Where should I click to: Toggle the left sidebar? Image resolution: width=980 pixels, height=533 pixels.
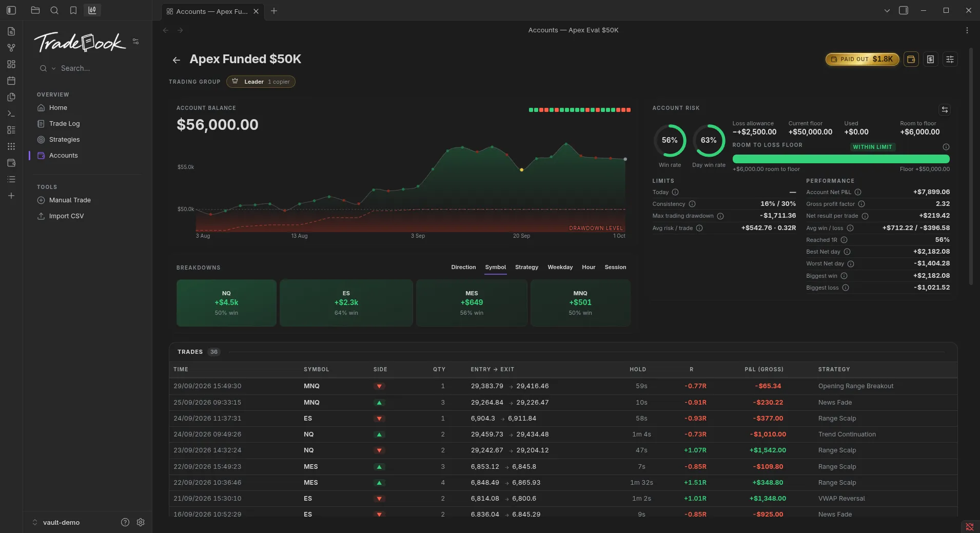click(x=11, y=10)
